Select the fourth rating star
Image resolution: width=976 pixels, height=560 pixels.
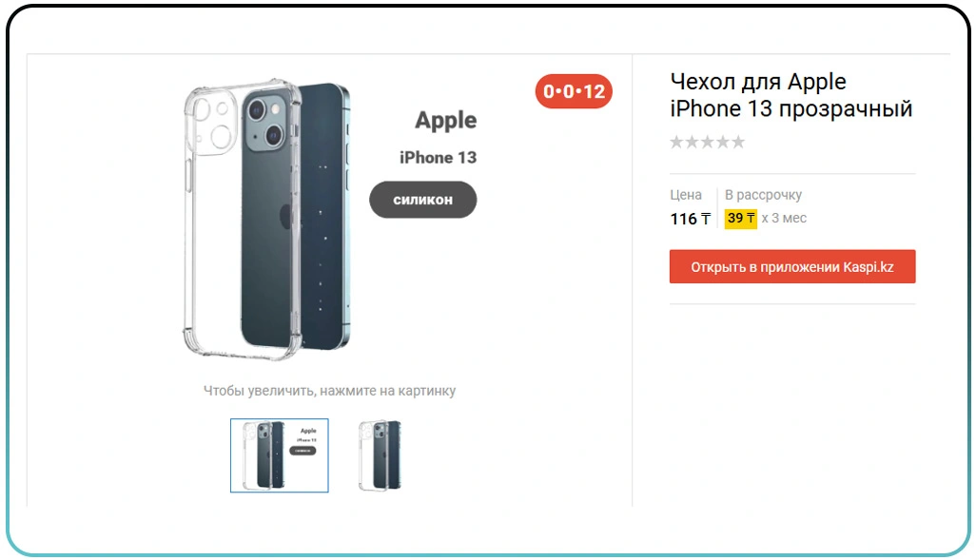[725, 141]
